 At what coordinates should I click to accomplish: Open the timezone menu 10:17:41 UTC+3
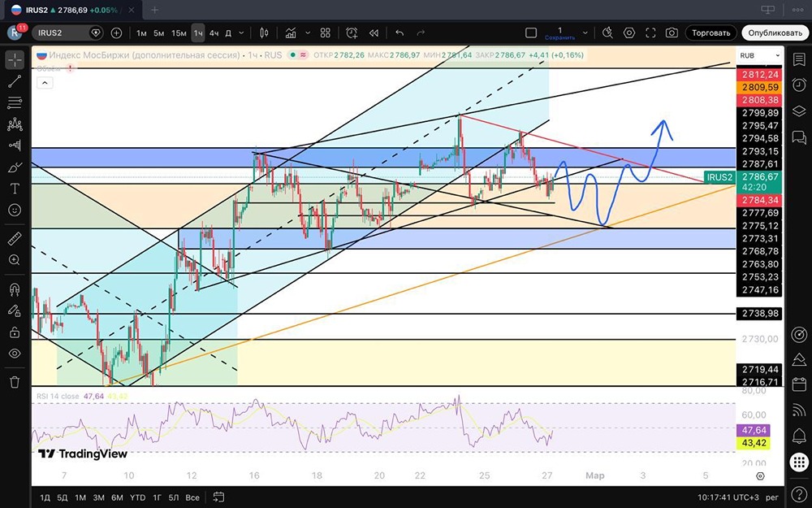[728, 497]
